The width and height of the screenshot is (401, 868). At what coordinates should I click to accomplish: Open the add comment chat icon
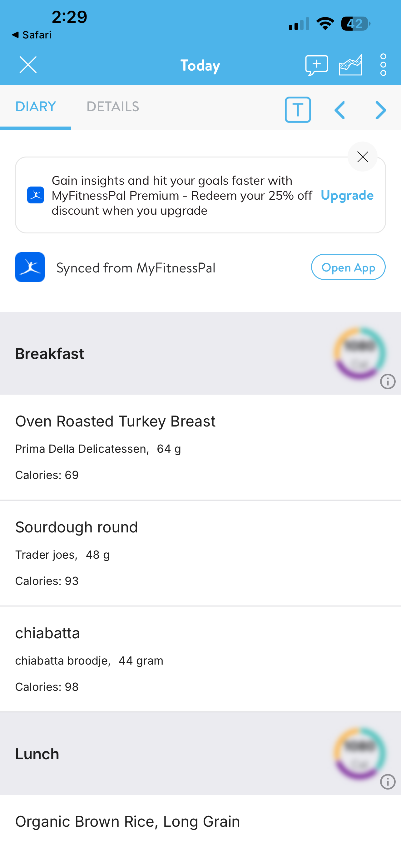[316, 65]
